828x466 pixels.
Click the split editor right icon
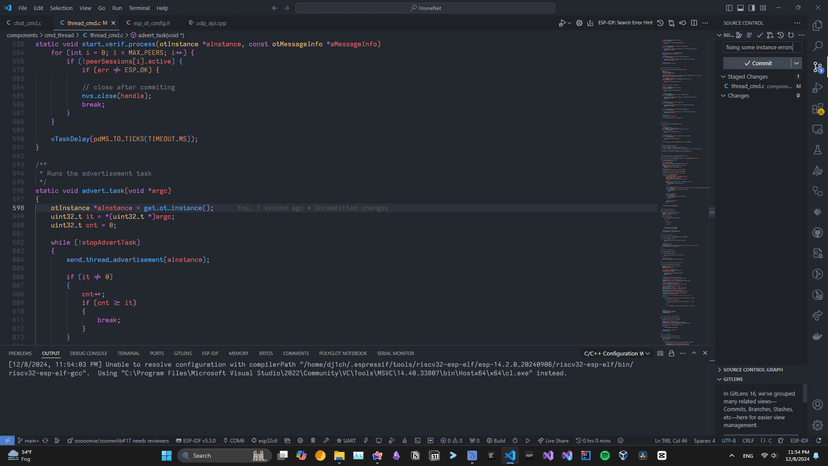pyautogui.click(x=694, y=23)
